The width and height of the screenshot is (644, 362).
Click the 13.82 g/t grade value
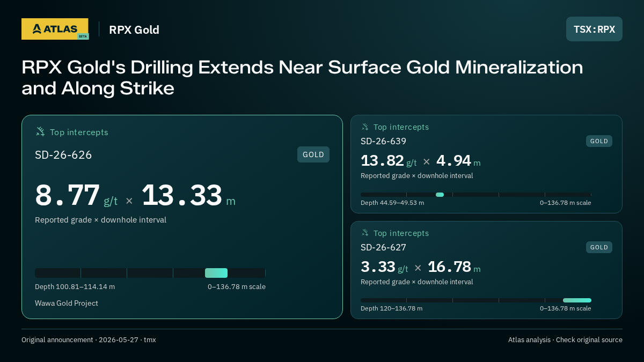[389, 161]
